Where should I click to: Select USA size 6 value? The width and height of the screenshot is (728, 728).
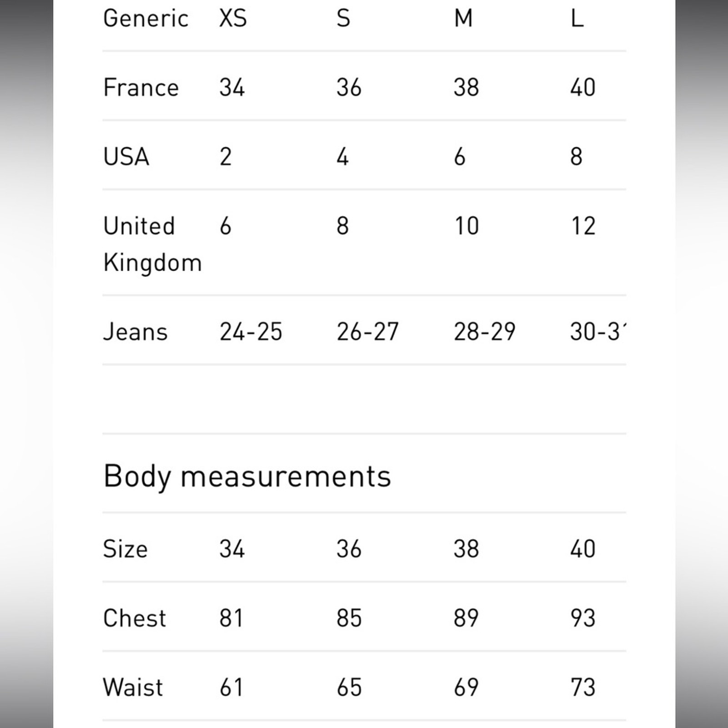coord(460,157)
